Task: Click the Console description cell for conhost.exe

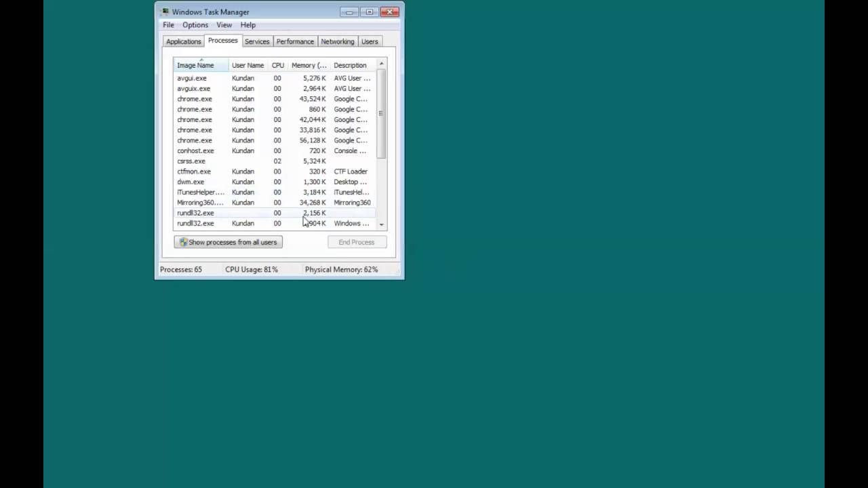Action: pyautogui.click(x=350, y=150)
